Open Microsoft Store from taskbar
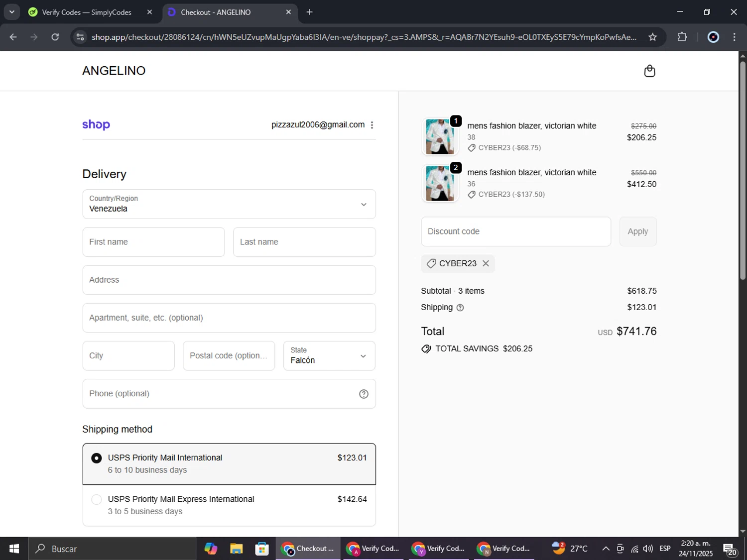747x560 pixels. 262,549
